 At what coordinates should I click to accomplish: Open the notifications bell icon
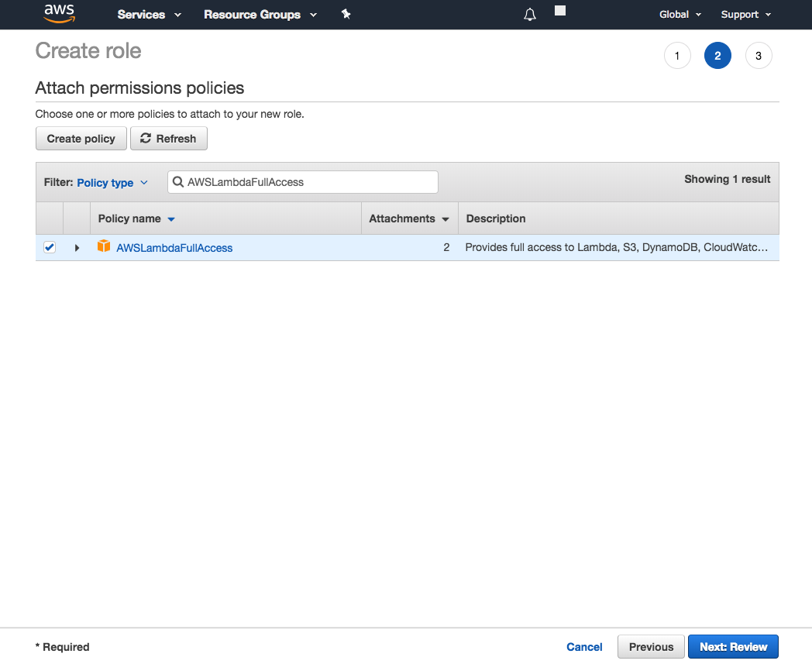[x=530, y=15]
